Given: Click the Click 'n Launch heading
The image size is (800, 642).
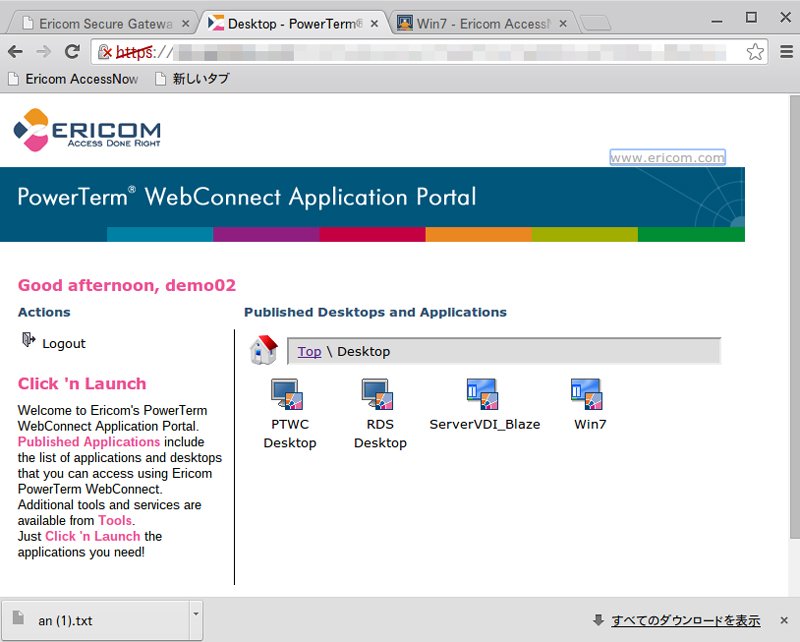Looking at the screenshot, I should 82,383.
